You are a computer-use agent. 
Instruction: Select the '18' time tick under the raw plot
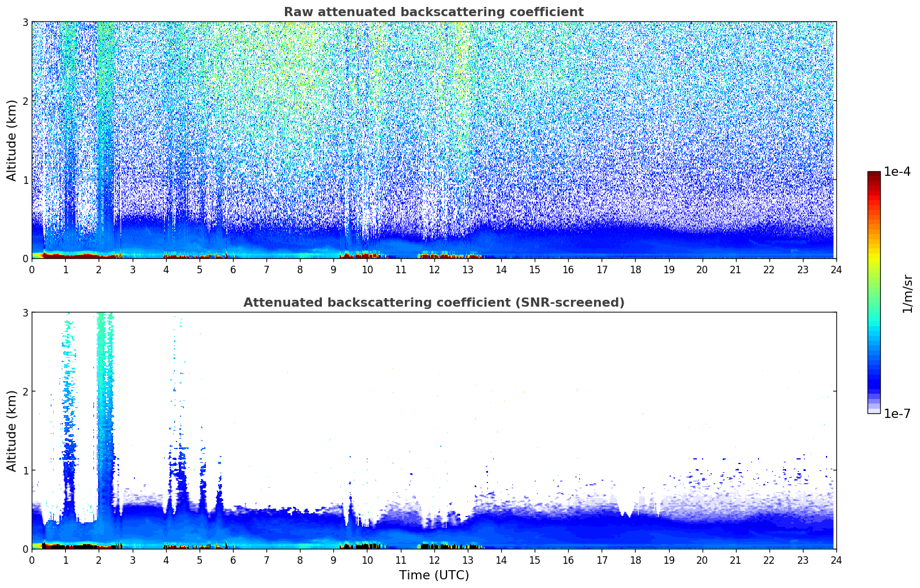coord(635,269)
